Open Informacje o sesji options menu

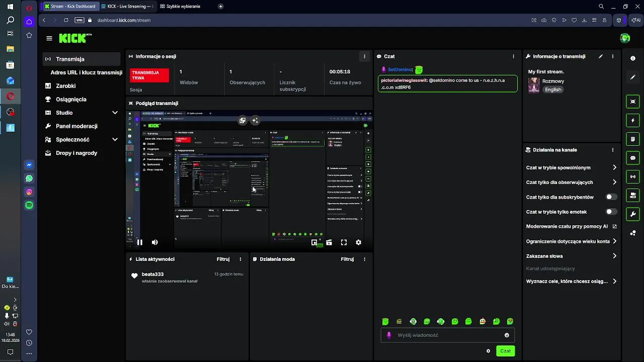click(365, 56)
